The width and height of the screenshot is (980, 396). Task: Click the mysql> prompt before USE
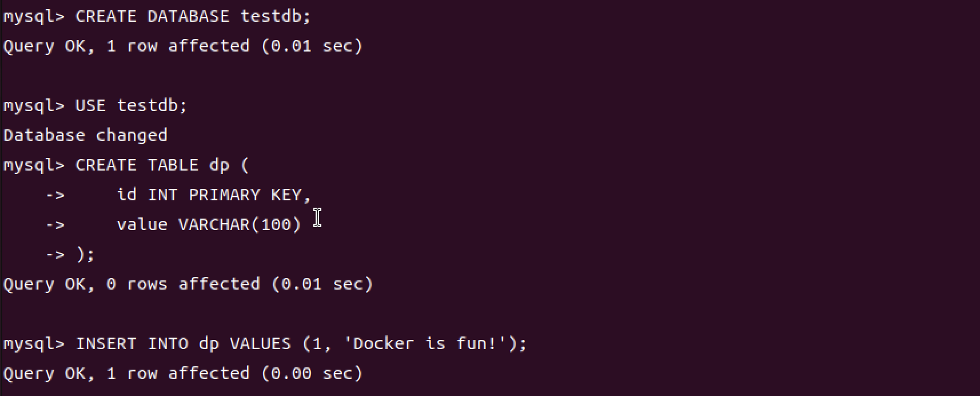pos(34,106)
